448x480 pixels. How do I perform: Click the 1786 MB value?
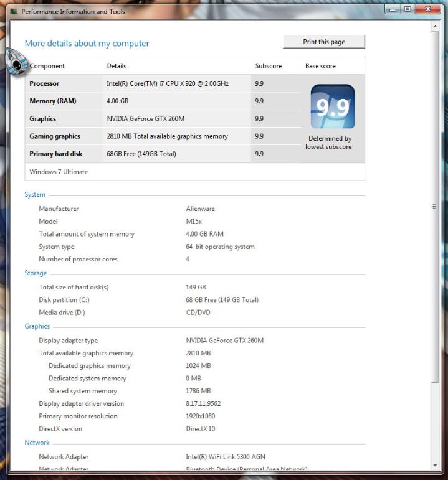[x=198, y=391]
